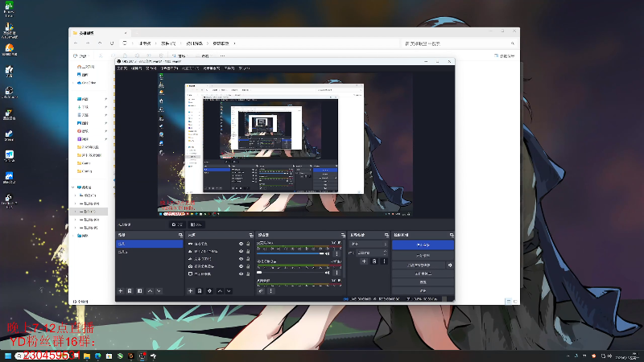Open scene filters icon in Scenes toolbar

(x=139, y=291)
